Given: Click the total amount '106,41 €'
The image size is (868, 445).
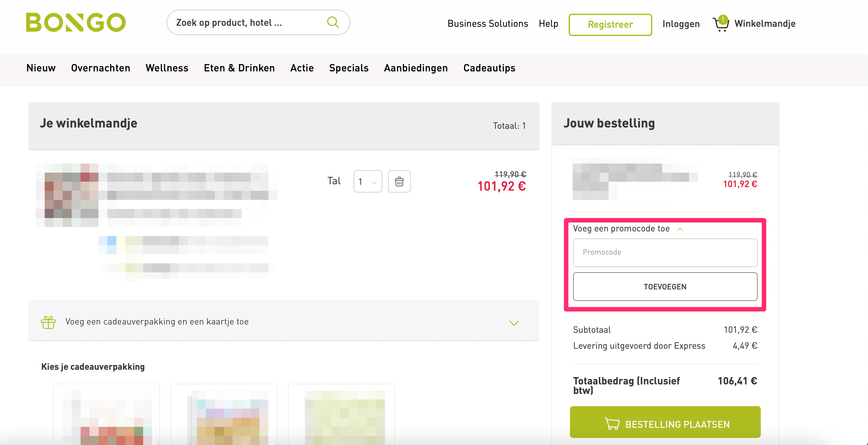Looking at the screenshot, I should (x=737, y=381).
